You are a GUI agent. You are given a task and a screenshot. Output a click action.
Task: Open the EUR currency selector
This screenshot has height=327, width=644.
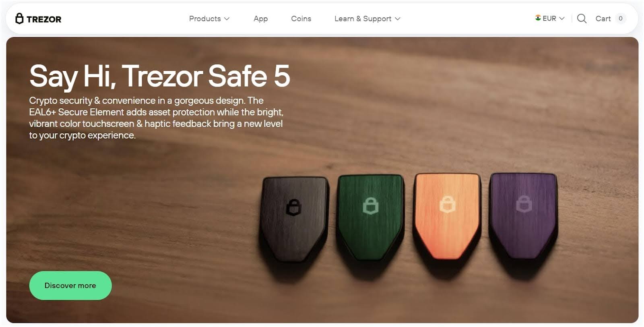click(x=550, y=19)
